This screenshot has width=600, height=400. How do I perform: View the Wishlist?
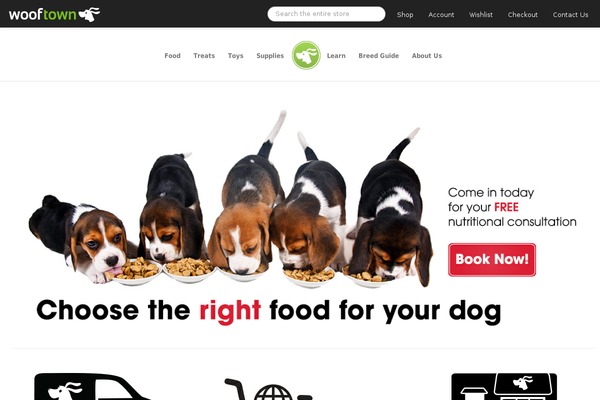481,15
